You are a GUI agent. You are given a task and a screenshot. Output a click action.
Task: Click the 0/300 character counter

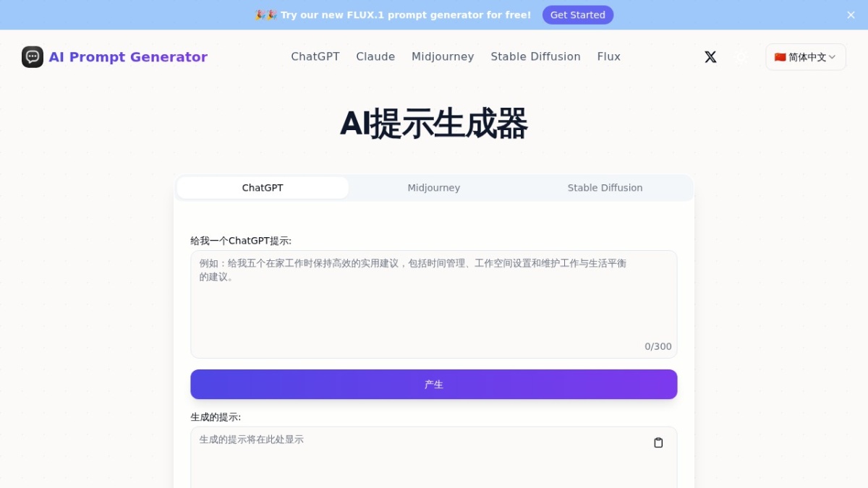[658, 347]
